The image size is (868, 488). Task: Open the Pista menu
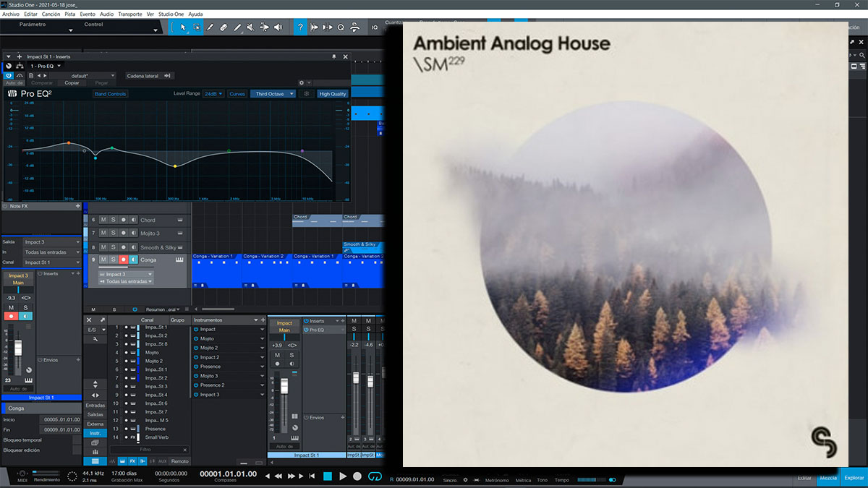point(70,14)
